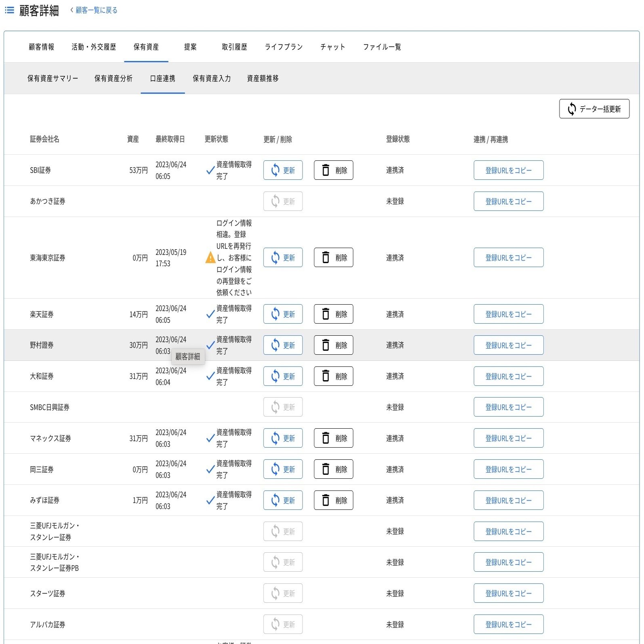
Task: Copy registration URL for 野村證券
Action: 508,345
